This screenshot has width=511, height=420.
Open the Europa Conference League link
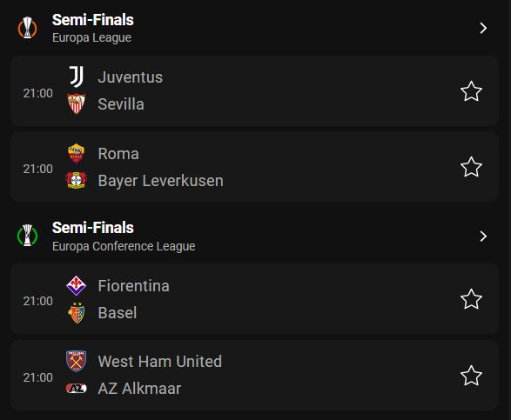coord(124,246)
